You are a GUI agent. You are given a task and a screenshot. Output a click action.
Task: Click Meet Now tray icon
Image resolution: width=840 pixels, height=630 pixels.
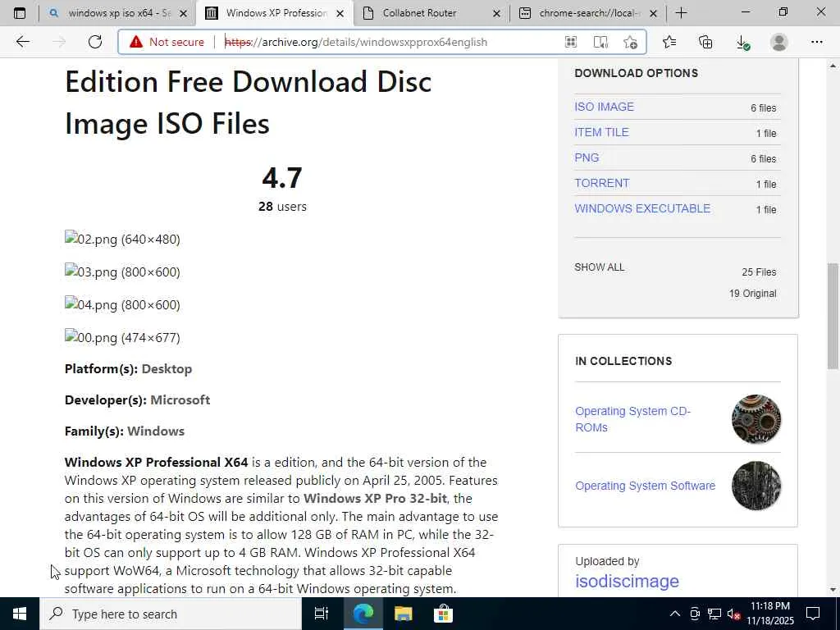[x=695, y=614]
